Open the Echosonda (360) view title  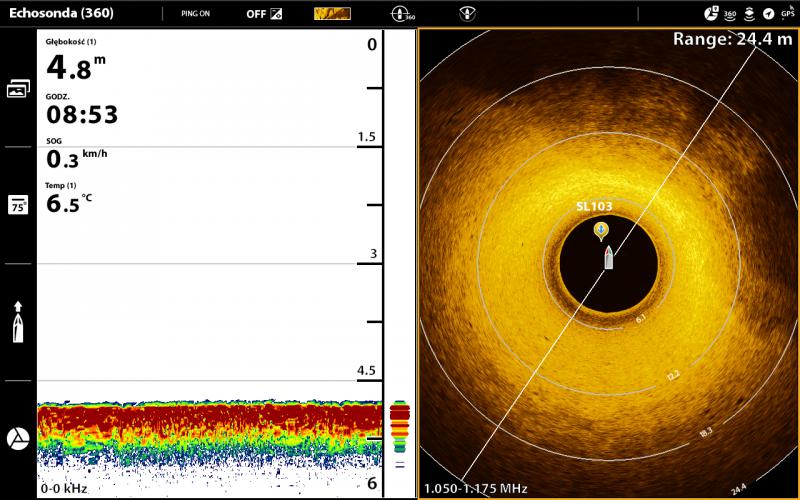tap(61, 14)
